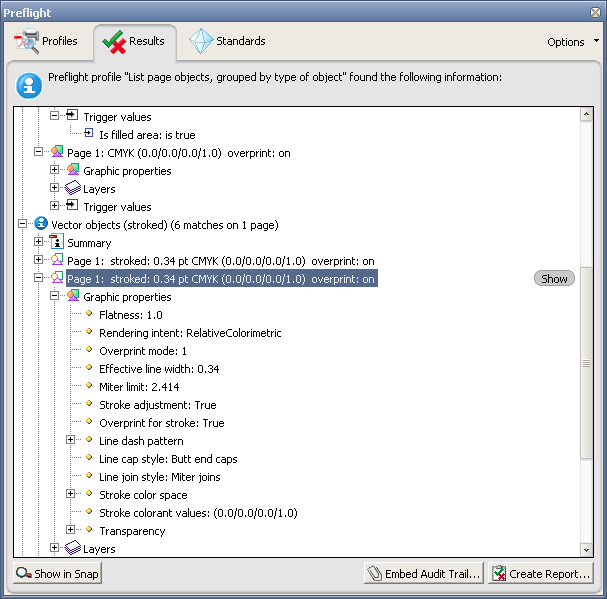
Task: Click Layers stack icon under CMYK fill
Action: 73,188
